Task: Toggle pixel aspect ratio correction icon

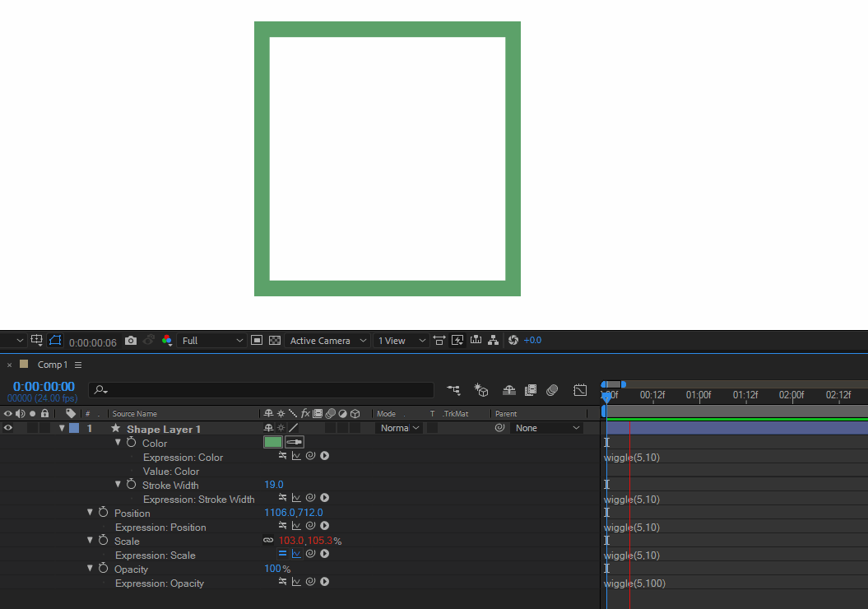Action: click(x=439, y=341)
